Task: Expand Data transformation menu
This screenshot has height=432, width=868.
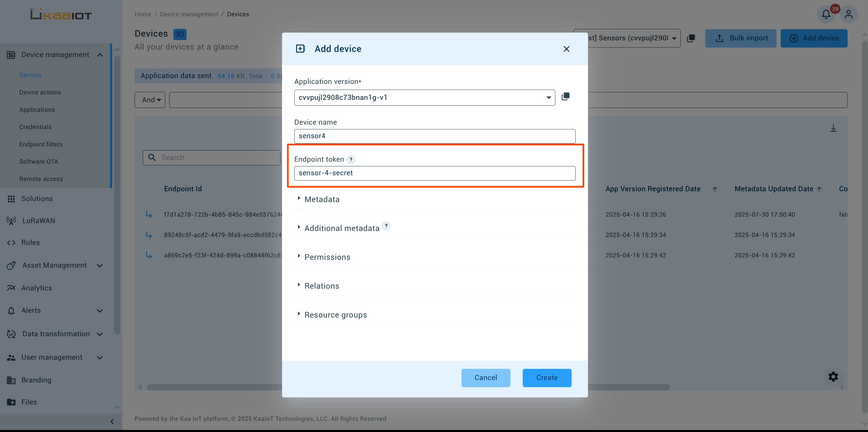Action: pos(100,334)
